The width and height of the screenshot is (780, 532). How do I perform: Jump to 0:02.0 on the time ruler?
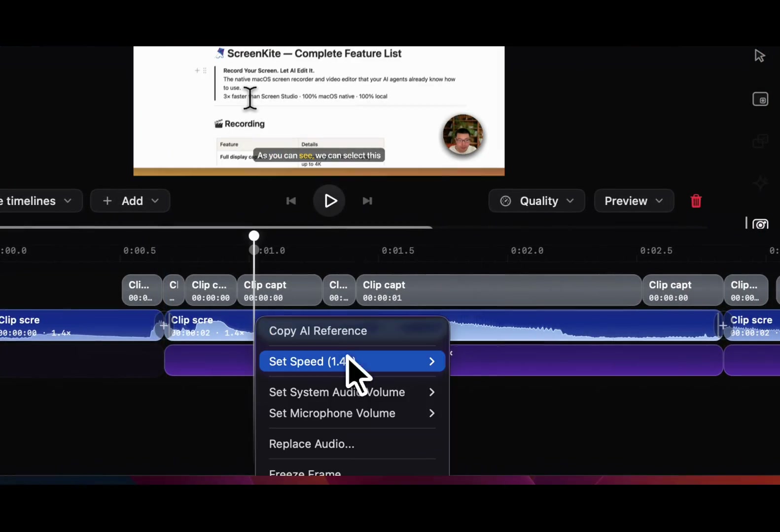(527, 251)
